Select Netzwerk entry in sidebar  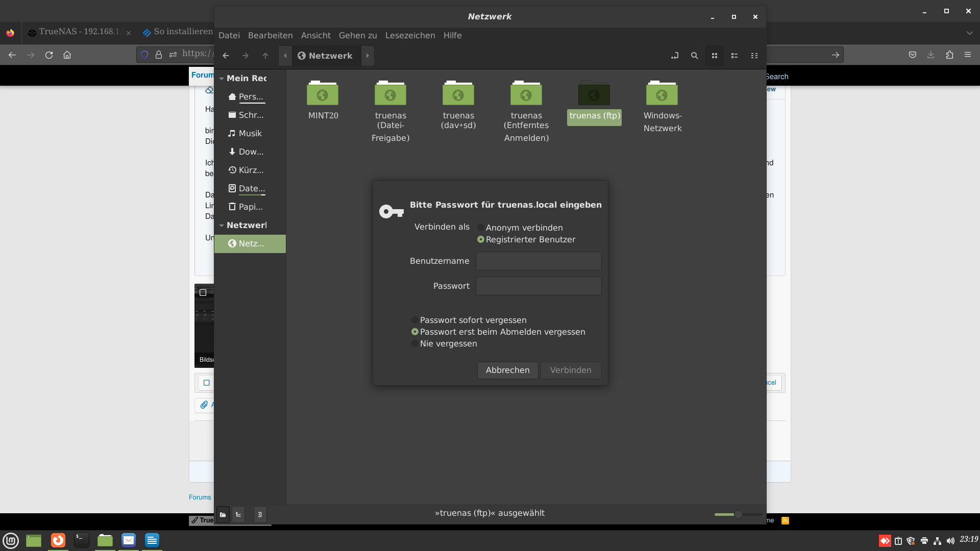point(250,243)
